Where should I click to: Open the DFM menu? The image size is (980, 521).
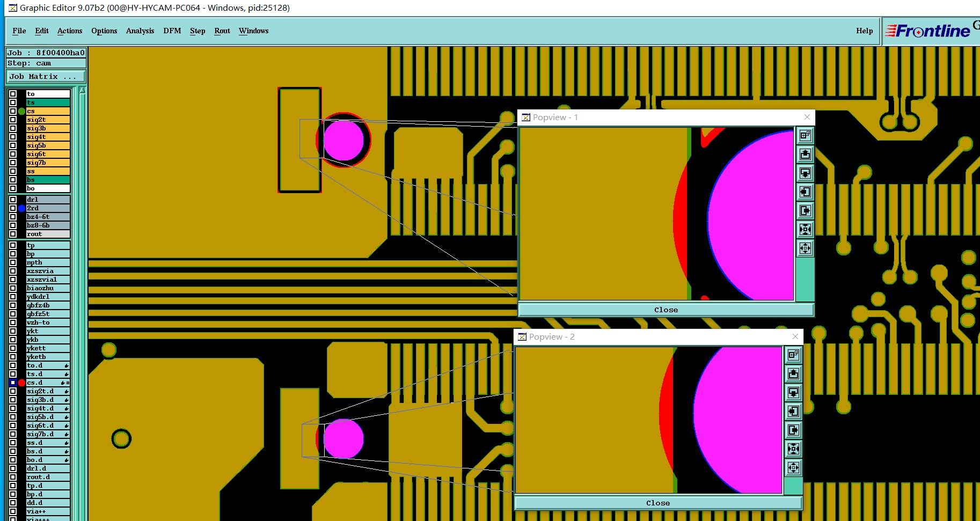click(x=172, y=31)
